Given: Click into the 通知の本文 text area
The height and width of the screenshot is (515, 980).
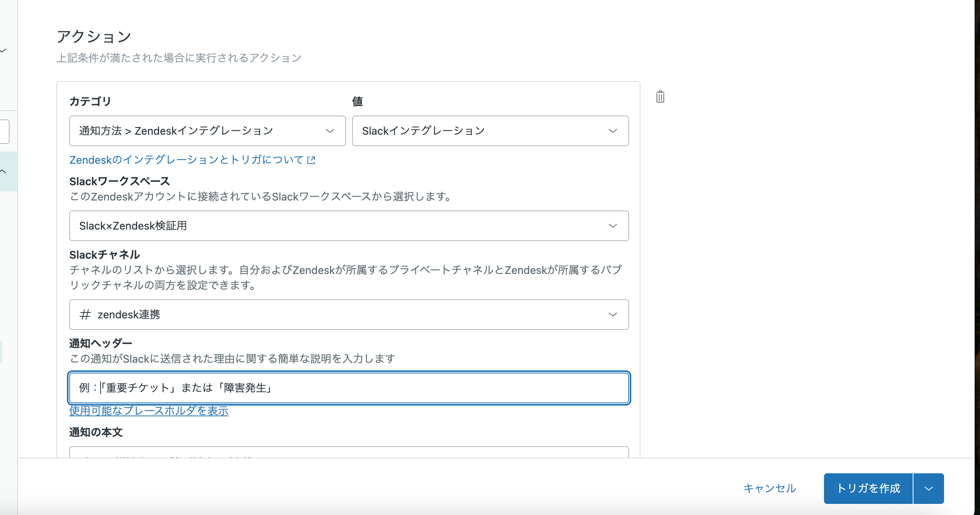Looking at the screenshot, I should coord(348,452).
